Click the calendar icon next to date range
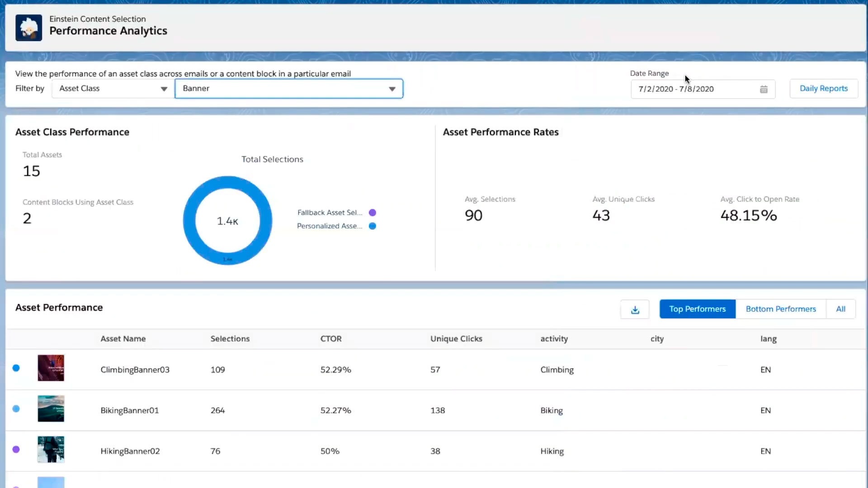The width and height of the screenshot is (868, 488). pos(764,88)
